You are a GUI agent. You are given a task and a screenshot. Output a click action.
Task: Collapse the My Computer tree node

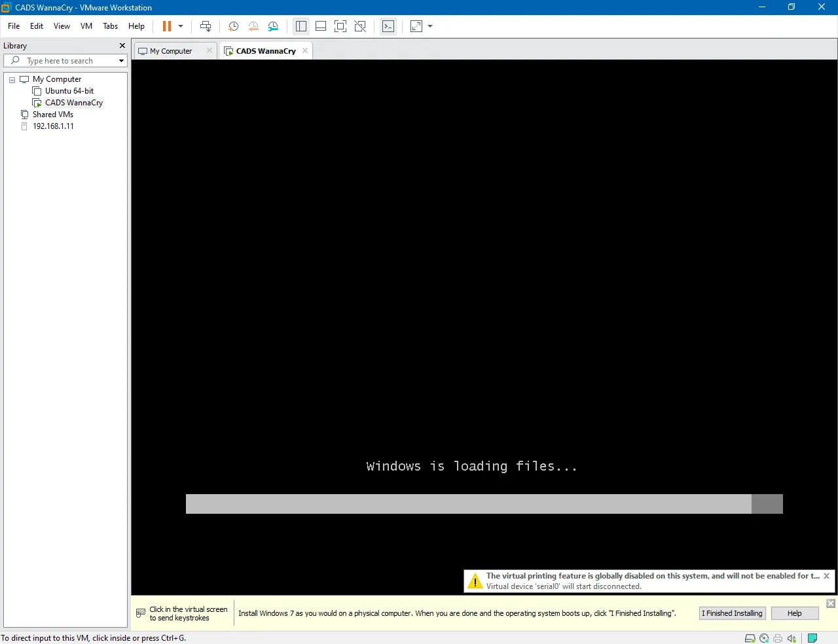click(12, 79)
